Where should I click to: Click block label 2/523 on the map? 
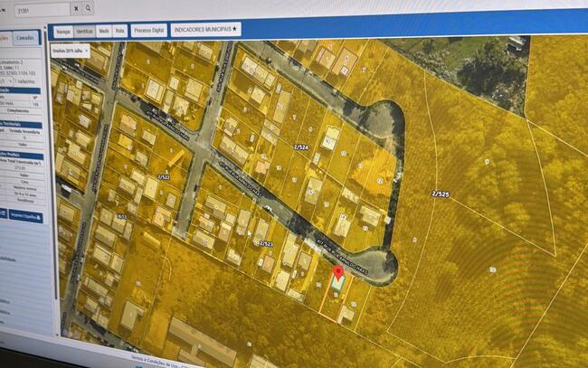(x=266, y=244)
